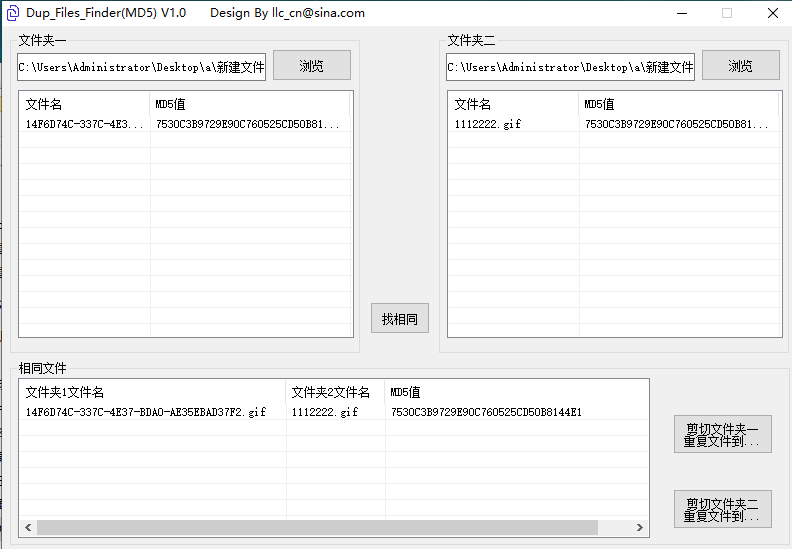This screenshot has height=549, width=792.
Task: Click 文件夹2文件名 column header in results
Action: click(x=335, y=392)
